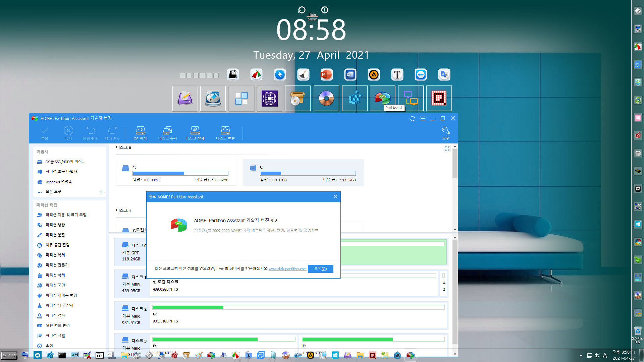Click 확인(O) button in info dialog
This screenshot has width=644, height=362.
pos(320,269)
